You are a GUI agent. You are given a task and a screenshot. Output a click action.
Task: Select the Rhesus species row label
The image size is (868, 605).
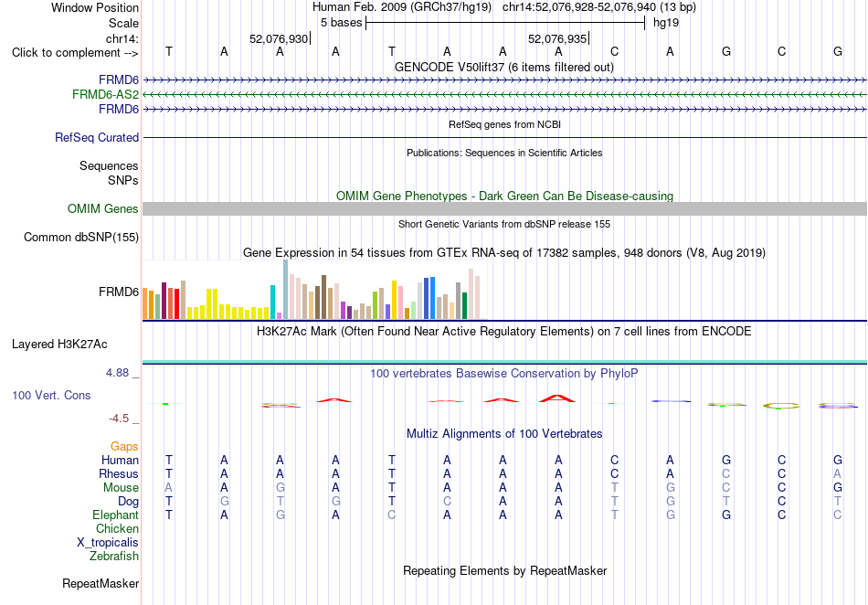tap(119, 473)
